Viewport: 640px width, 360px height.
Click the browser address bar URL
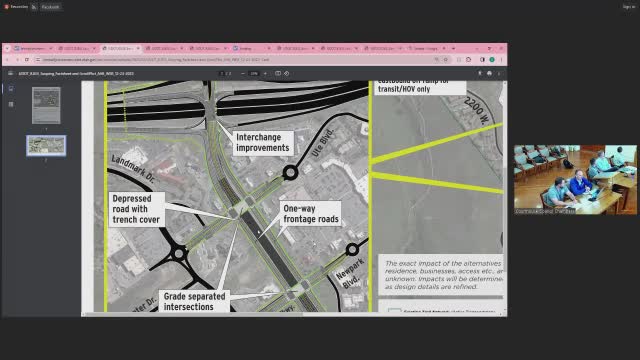(156, 60)
